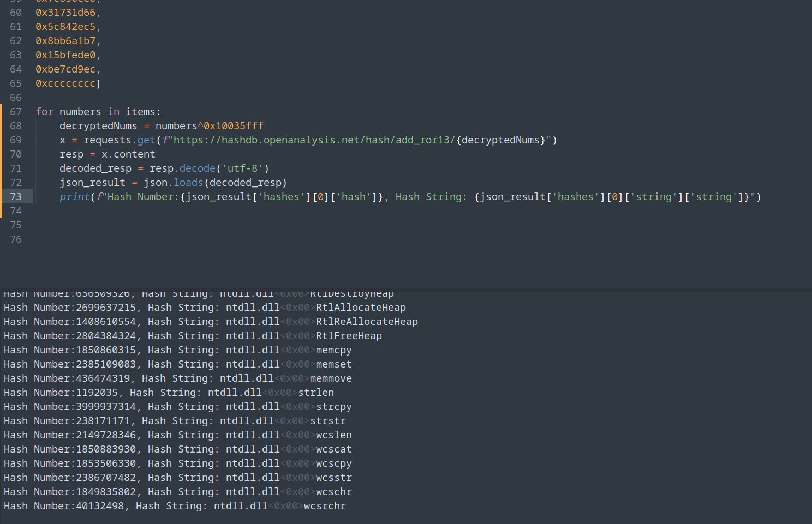The image size is (812, 524).
Task: Place cursor on the decryptedNums variable on line 68
Action: 98,125
